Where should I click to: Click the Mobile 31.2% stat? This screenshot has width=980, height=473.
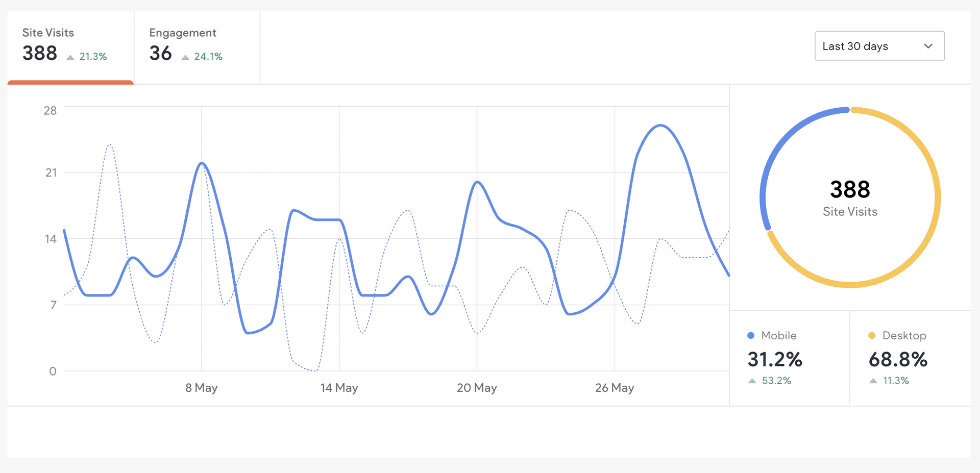775,359
